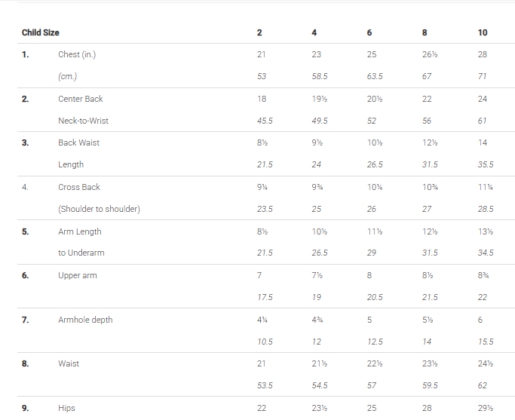Click the Upper arm row label
Viewport: 515px width, 420px height.
[78, 275]
